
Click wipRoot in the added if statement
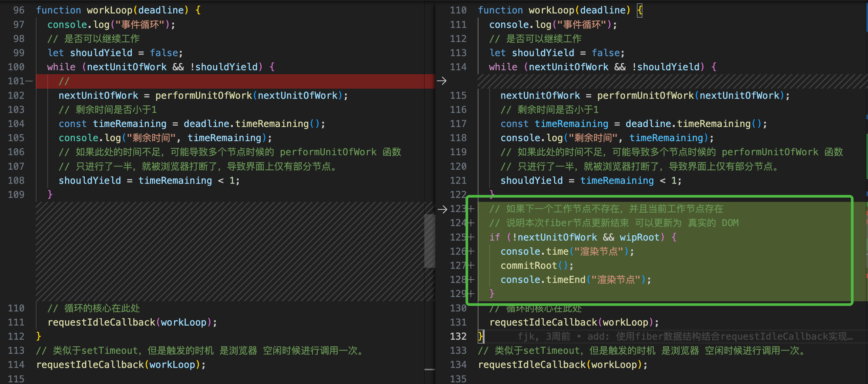[x=639, y=238]
